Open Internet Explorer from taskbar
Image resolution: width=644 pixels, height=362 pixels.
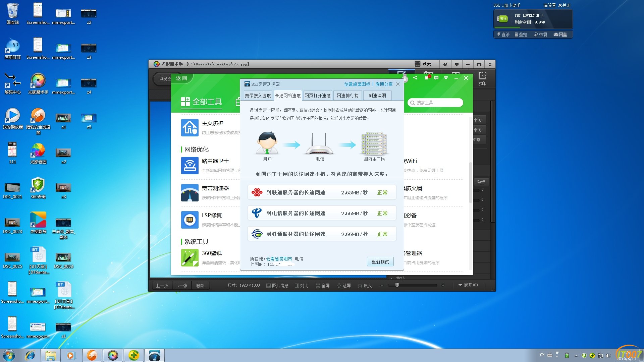point(30,355)
